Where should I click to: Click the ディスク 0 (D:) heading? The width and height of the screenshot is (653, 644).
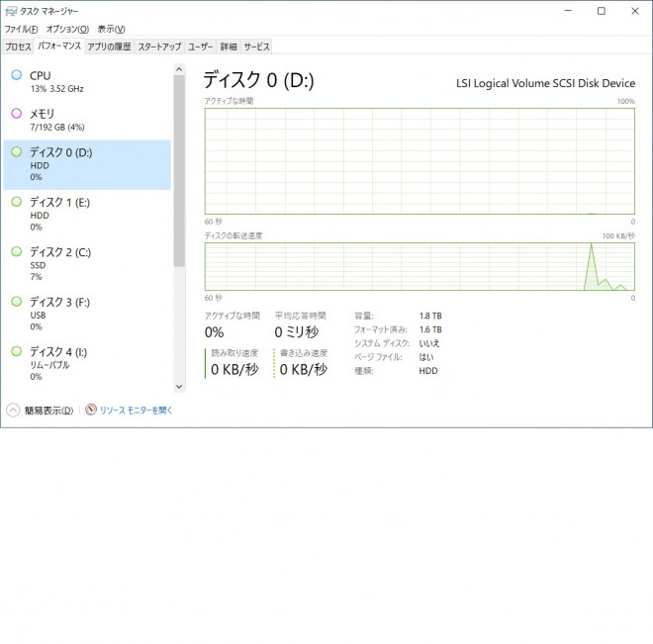coord(258,79)
